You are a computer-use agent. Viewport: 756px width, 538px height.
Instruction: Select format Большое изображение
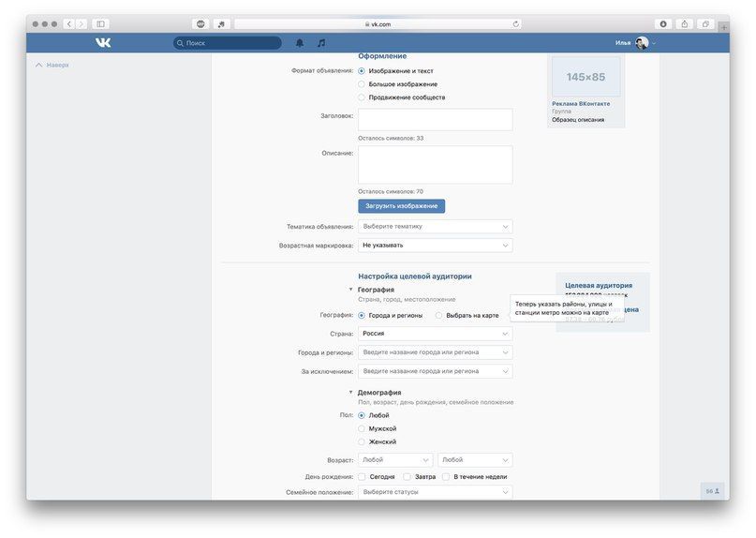[x=362, y=84]
